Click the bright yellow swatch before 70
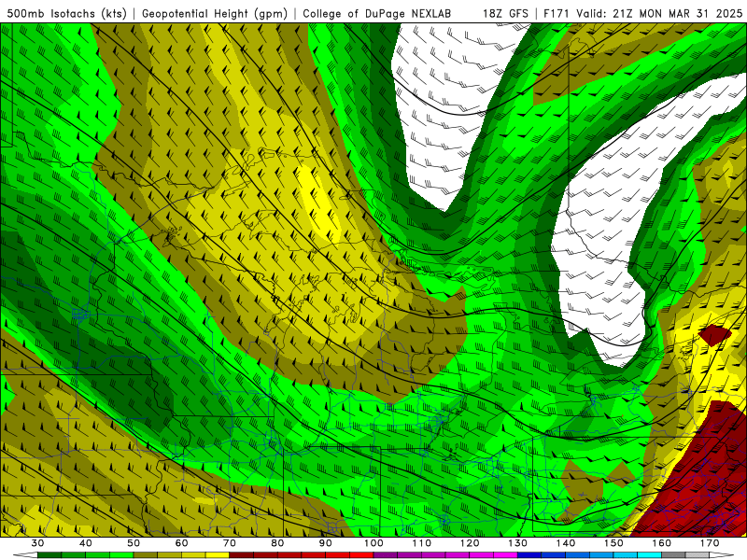 218,555
